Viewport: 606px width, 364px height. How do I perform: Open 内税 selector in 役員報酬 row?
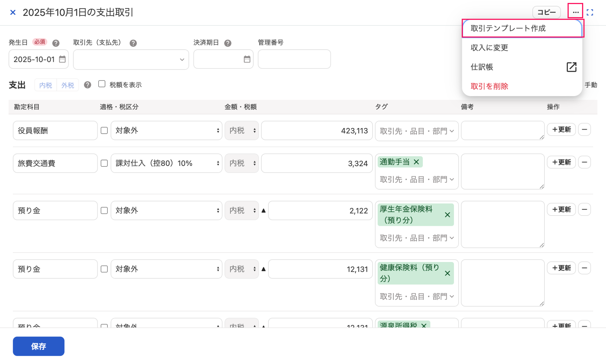[x=242, y=130]
